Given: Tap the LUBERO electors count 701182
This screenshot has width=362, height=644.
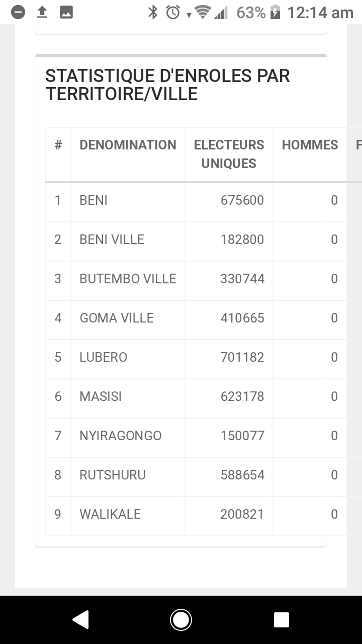Looking at the screenshot, I should [x=242, y=357].
